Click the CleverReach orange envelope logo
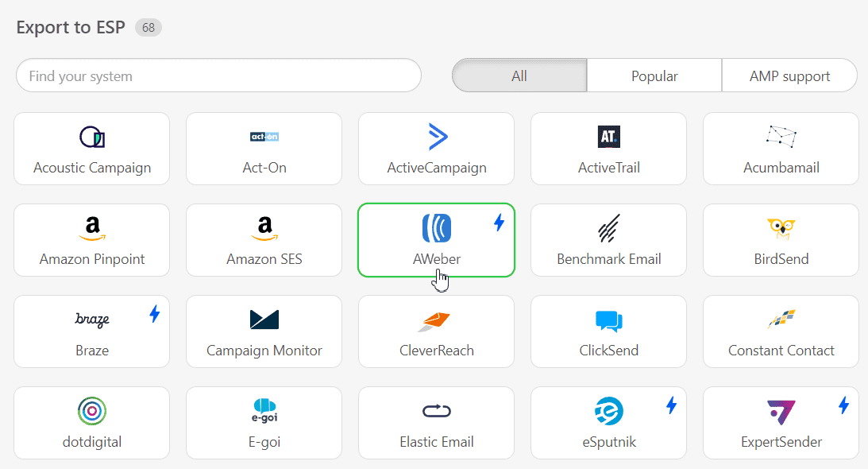Viewport: 868px width, 469px height. coord(434,321)
